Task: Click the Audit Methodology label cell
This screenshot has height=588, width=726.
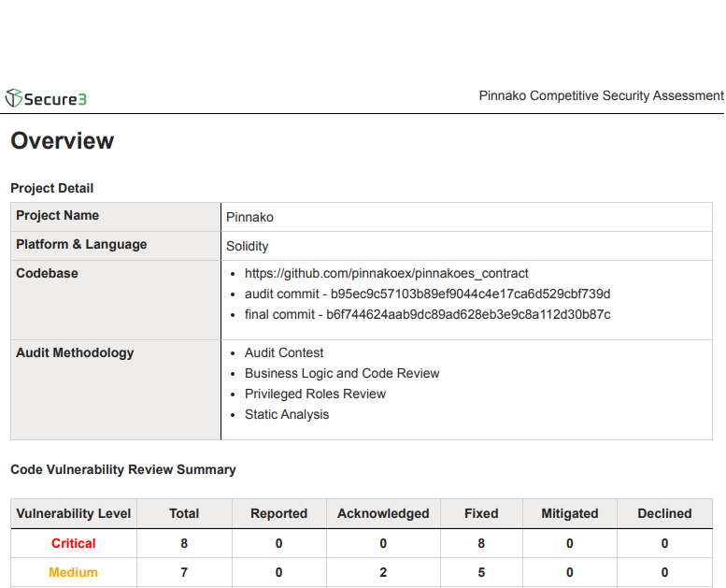Action: click(75, 353)
